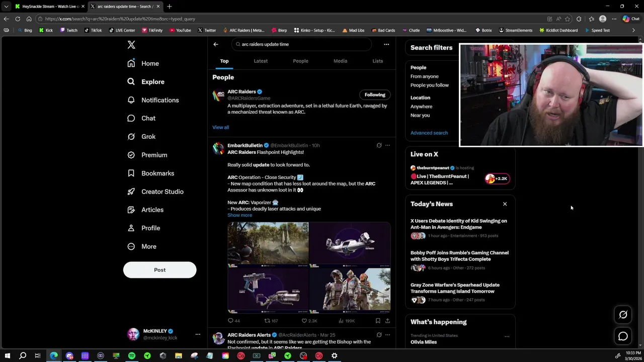The width and height of the screenshot is (644, 362).
Task: Open Creator Studio
Action: (155, 192)
